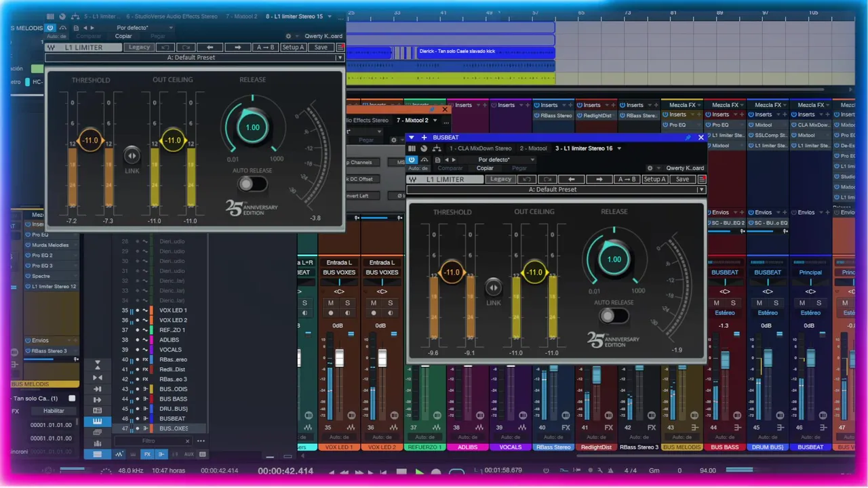Screen dimensions: 868x488
Task: Select 3 - L1 limiter Stereo 16 tab
Action: click(x=584, y=148)
